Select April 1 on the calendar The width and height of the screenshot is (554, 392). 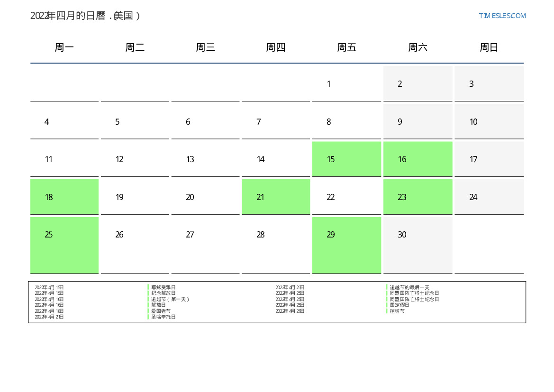(x=346, y=84)
